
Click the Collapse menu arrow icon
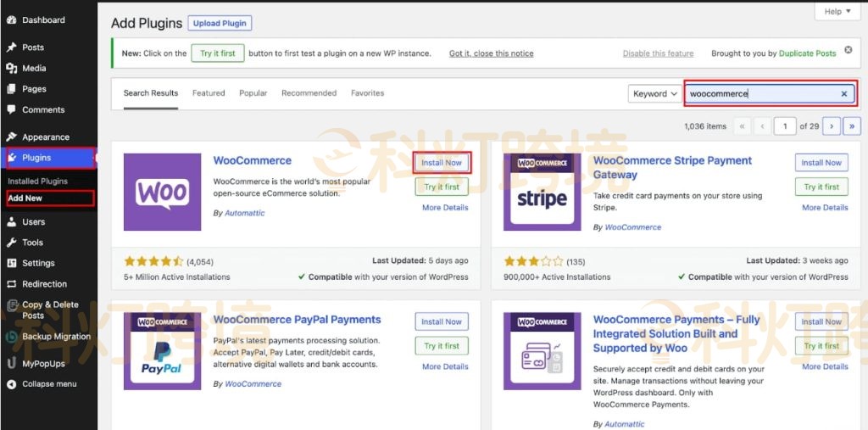(12, 384)
